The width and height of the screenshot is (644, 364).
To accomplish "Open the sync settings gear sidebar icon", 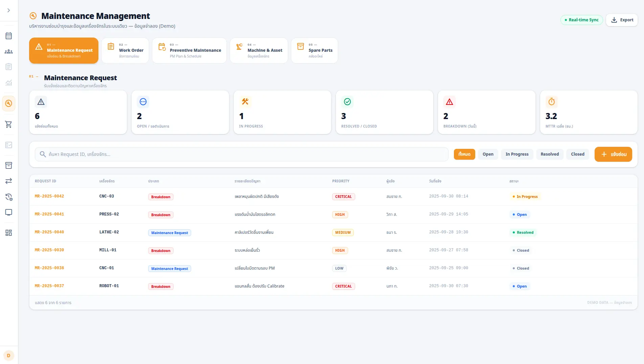I will pos(9,197).
